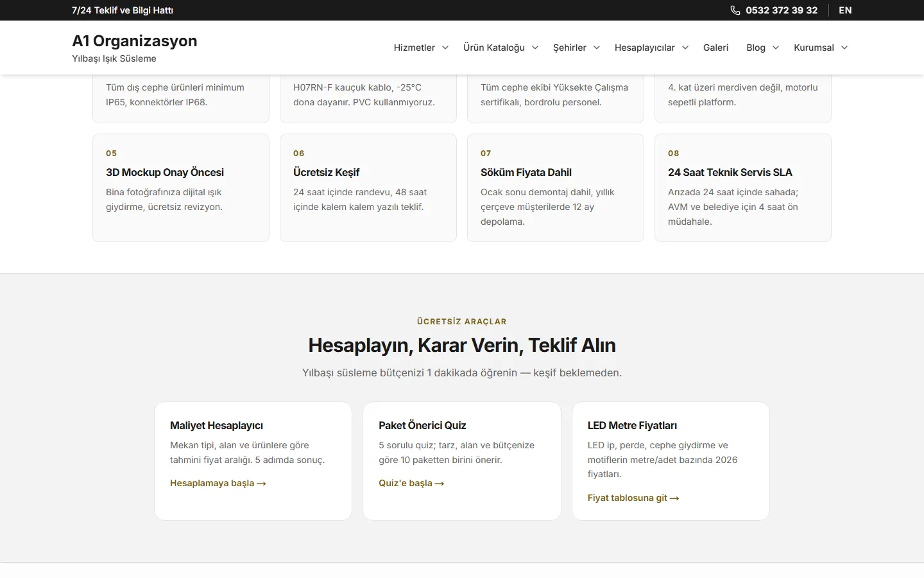The width and height of the screenshot is (924, 578).
Task: Expand the chevron next to Blog
Action: coord(776,48)
